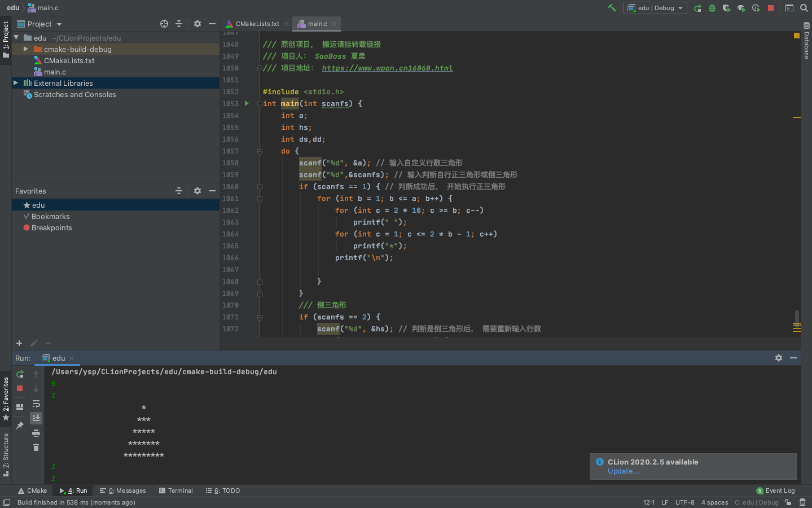
Task: Open the Terminal tool tab
Action: (176, 491)
